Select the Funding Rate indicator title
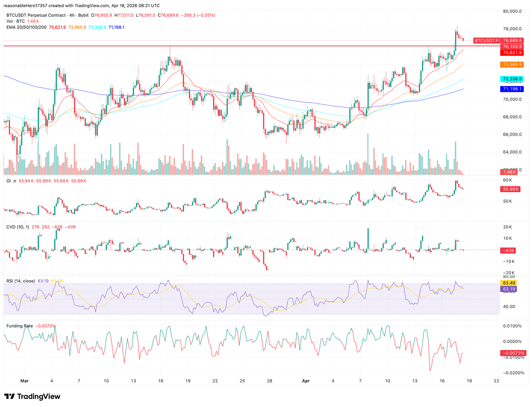 pyautogui.click(x=20, y=326)
